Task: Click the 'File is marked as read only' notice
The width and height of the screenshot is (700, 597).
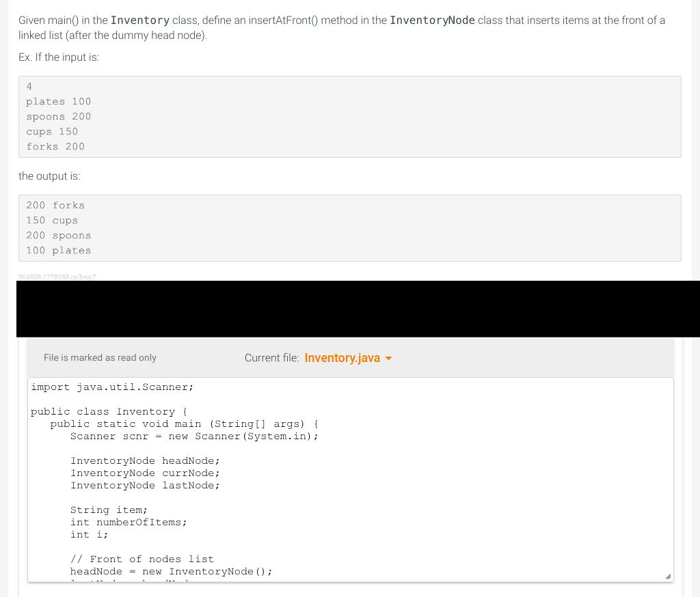Action: (100, 358)
